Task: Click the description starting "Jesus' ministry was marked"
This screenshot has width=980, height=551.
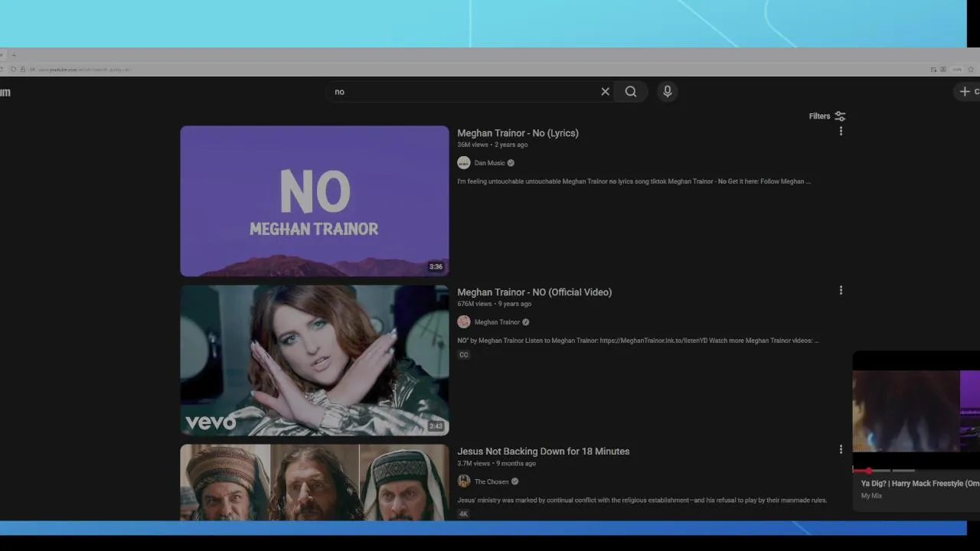Action: click(x=642, y=500)
